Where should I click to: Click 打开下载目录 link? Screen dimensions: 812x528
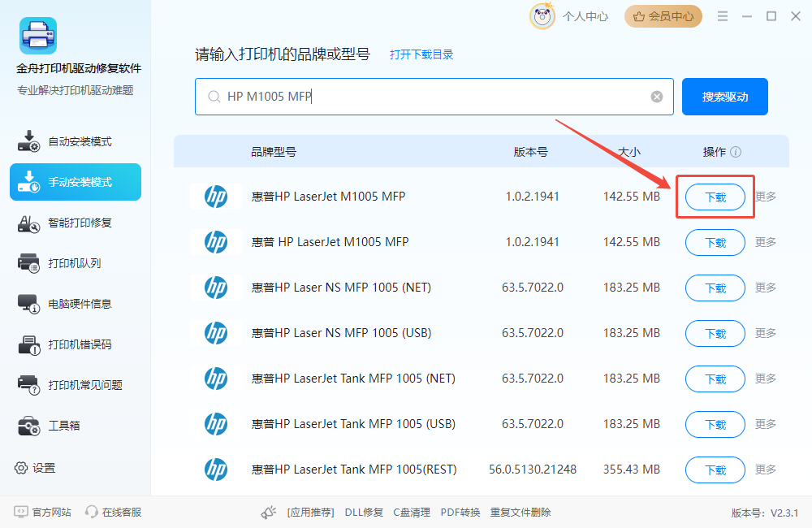[421, 54]
